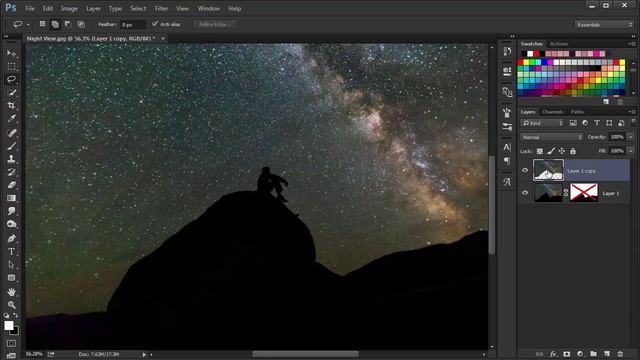Choose Intersect with selection mode
The image size is (640, 360).
(x=81, y=24)
